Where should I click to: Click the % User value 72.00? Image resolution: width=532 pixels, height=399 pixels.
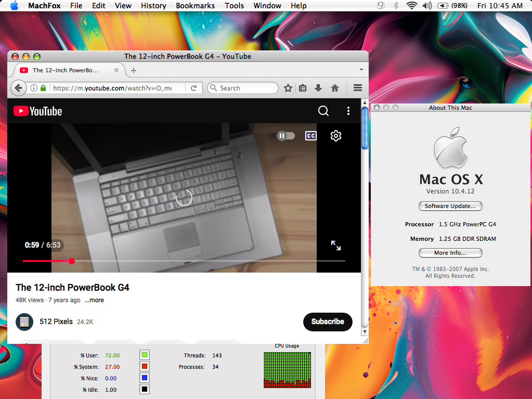coord(112,355)
